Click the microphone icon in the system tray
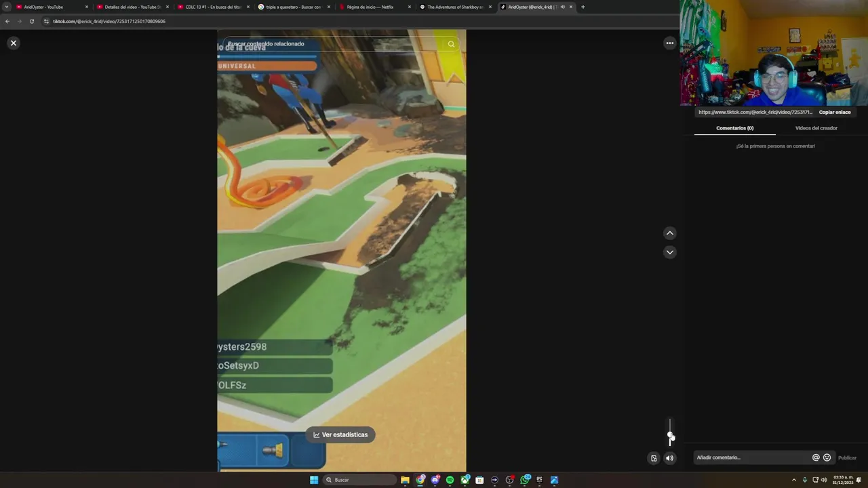Viewport: 868px width, 488px height. (x=805, y=480)
